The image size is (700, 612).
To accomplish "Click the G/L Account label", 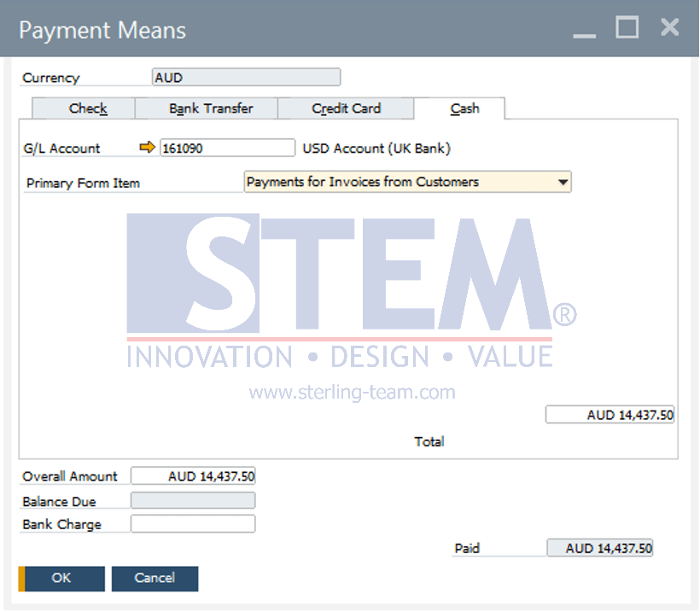I will click(61, 149).
